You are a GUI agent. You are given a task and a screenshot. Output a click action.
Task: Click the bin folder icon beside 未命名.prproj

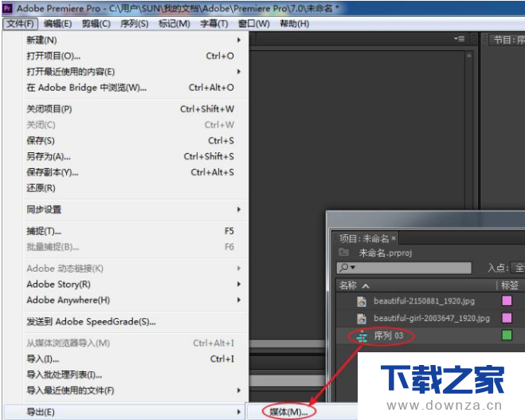(x=343, y=252)
